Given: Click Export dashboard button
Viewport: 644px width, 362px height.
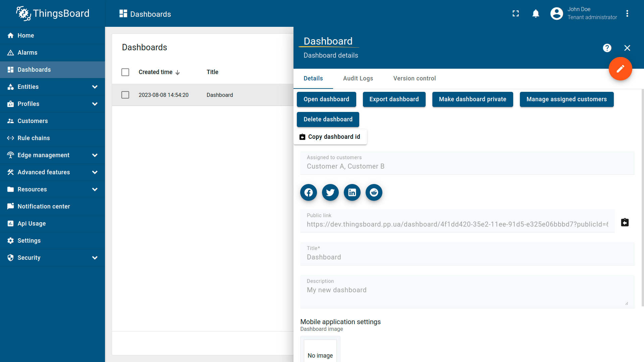Looking at the screenshot, I should [x=394, y=99].
